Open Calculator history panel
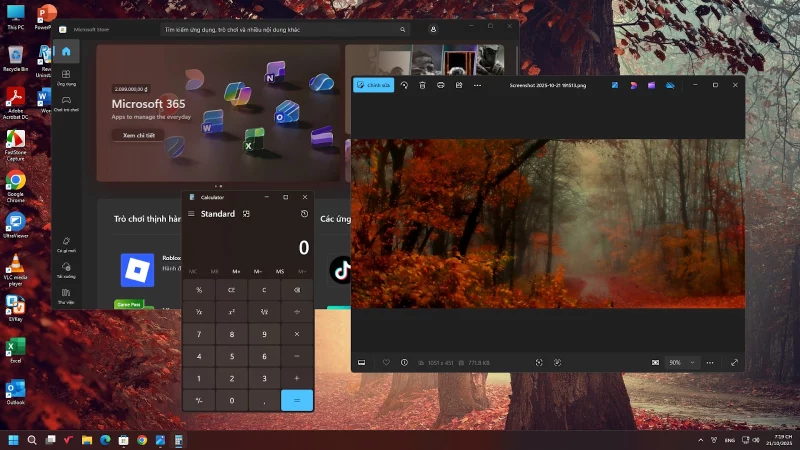 pos(304,214)
